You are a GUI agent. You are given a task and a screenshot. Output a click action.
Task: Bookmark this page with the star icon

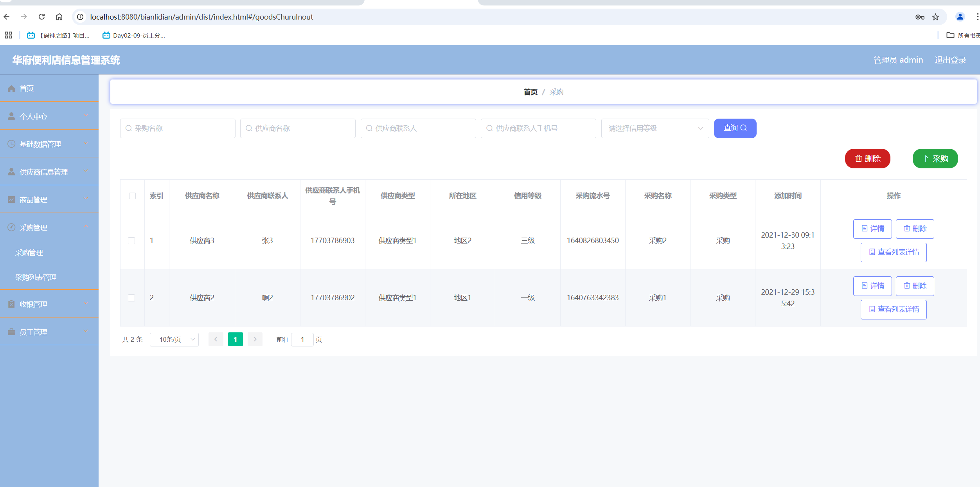pos(935,17)
